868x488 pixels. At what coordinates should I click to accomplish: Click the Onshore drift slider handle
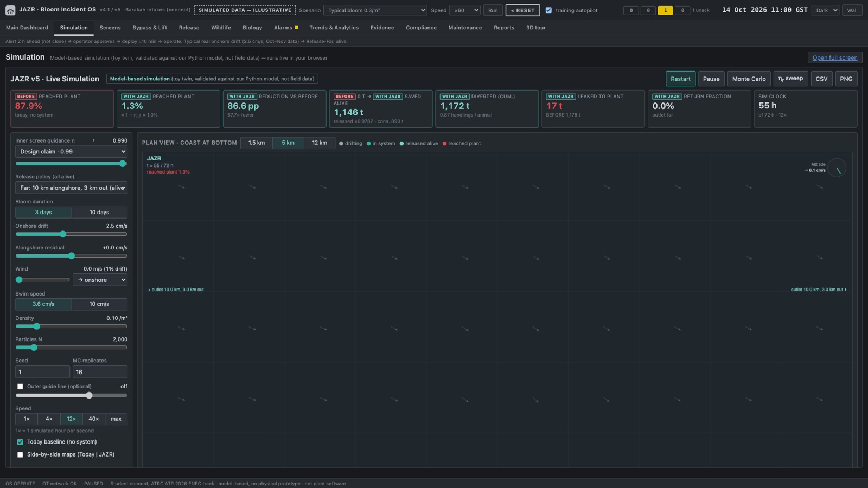click(x=63, y=234)
